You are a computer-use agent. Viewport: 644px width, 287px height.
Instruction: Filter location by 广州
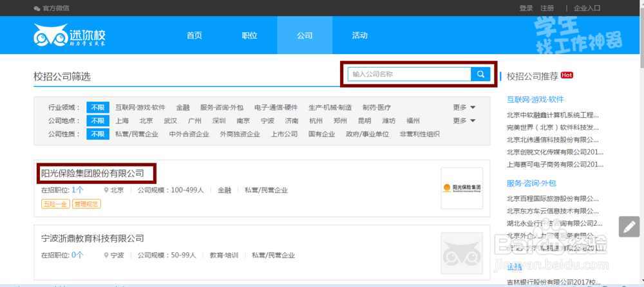pyautogui.click(x=194, y=121)
